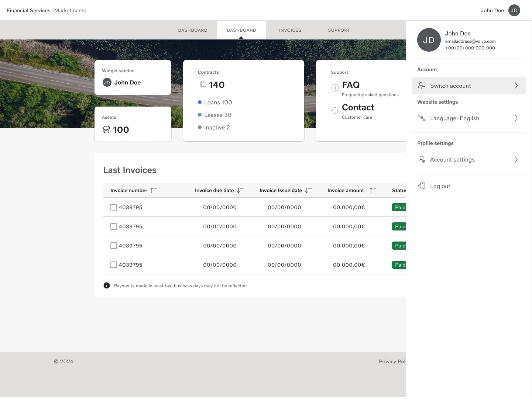532x399 pixels.
Task: Click the phone number +00 (00) 000-000-000
Action: (x=470, y=48)
